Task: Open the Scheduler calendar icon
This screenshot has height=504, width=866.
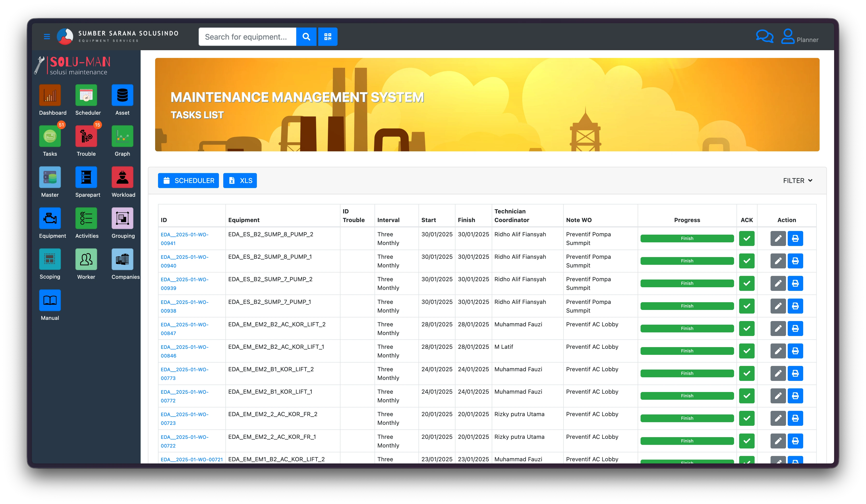Action: (x=86, y=95)
